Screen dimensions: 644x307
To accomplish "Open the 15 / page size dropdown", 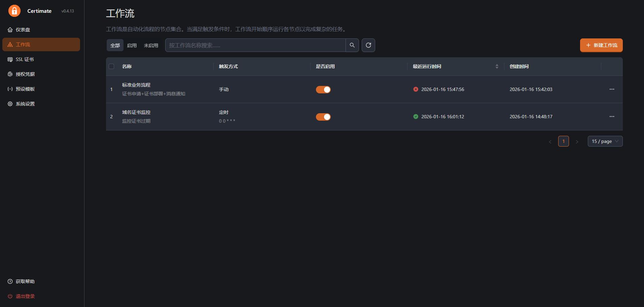I will pos(605,141).
